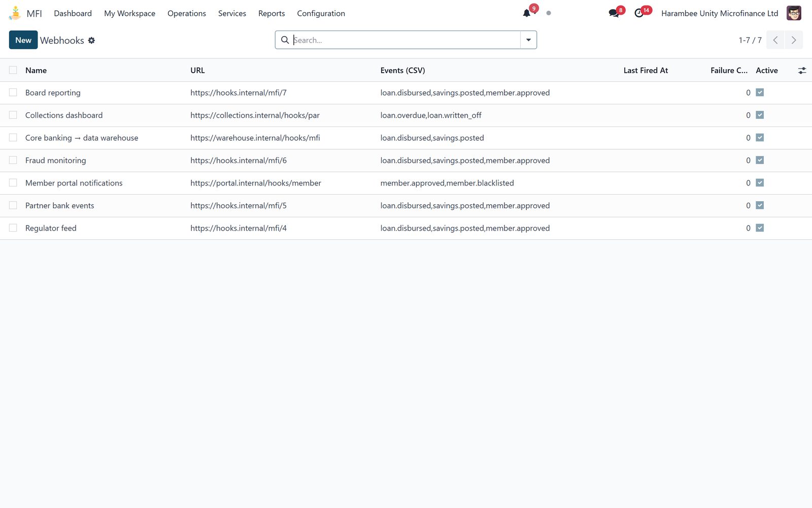The image size is (812, 508).
Task: Click the pager 1-7 / 7 counter
Action: click(750, 40)
